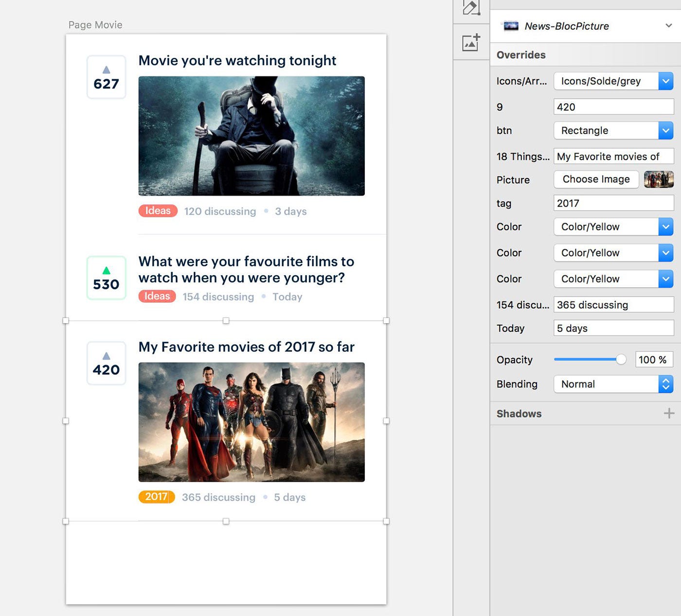
Task: Open the btn Rectangle override dropdown
Action: pyautogui.click(x=613, y=130)
